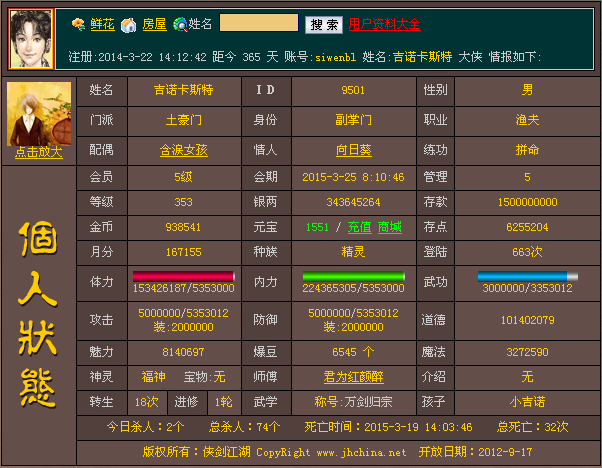The height and width of the screenshot is (468, 602).
Task: Select the 金币 value 938541
Action: [x=184, y=227]
